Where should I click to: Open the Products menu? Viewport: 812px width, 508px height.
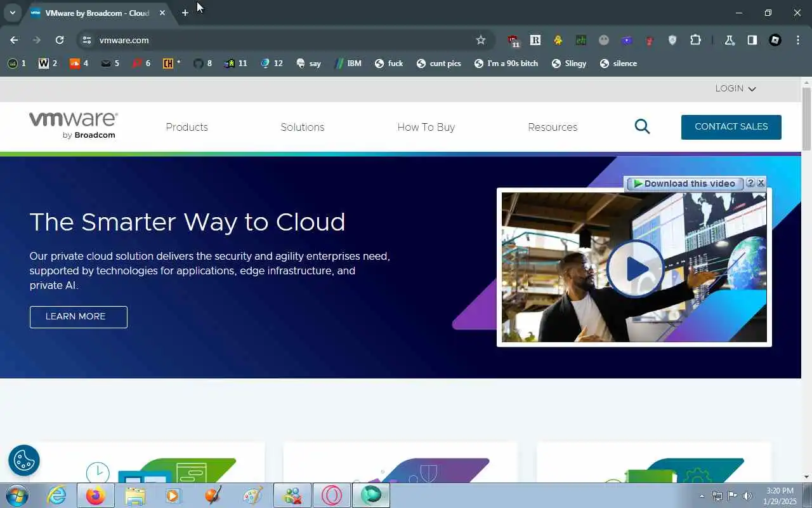point(187,127)
